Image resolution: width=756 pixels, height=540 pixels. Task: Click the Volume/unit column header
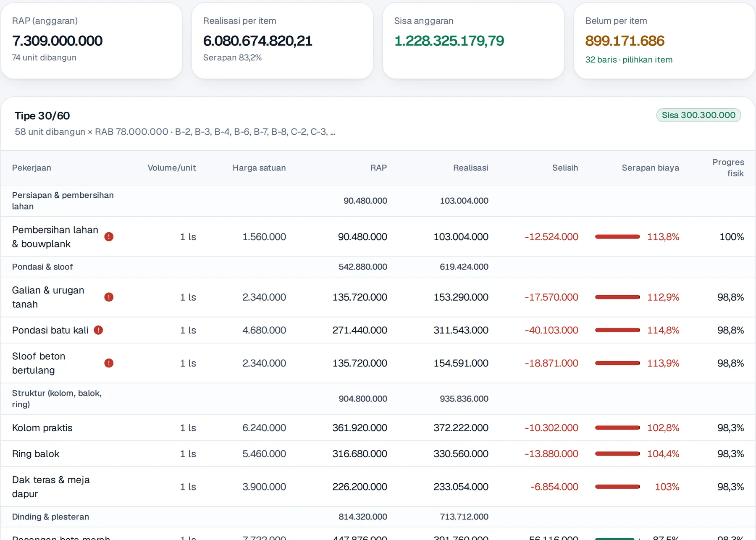coord(171,168)
